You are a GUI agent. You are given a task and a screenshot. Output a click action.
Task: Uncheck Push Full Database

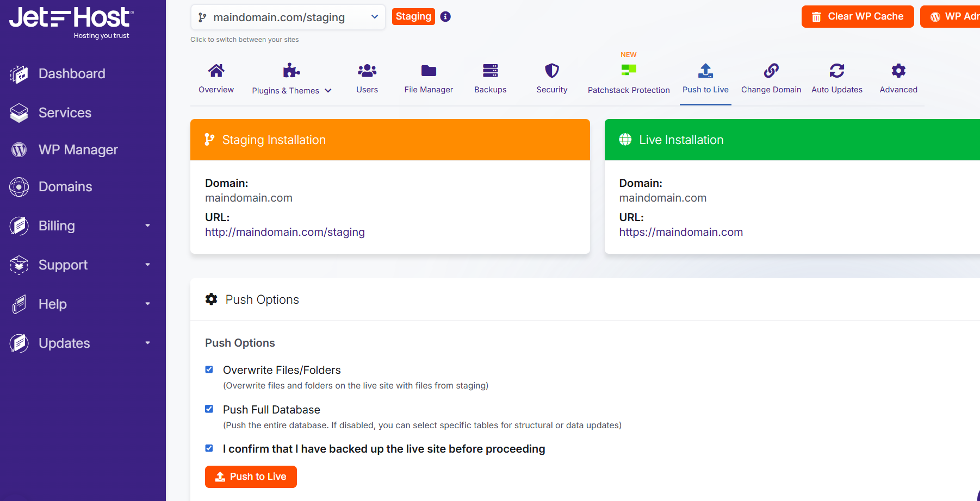click(x=209, y=409)
